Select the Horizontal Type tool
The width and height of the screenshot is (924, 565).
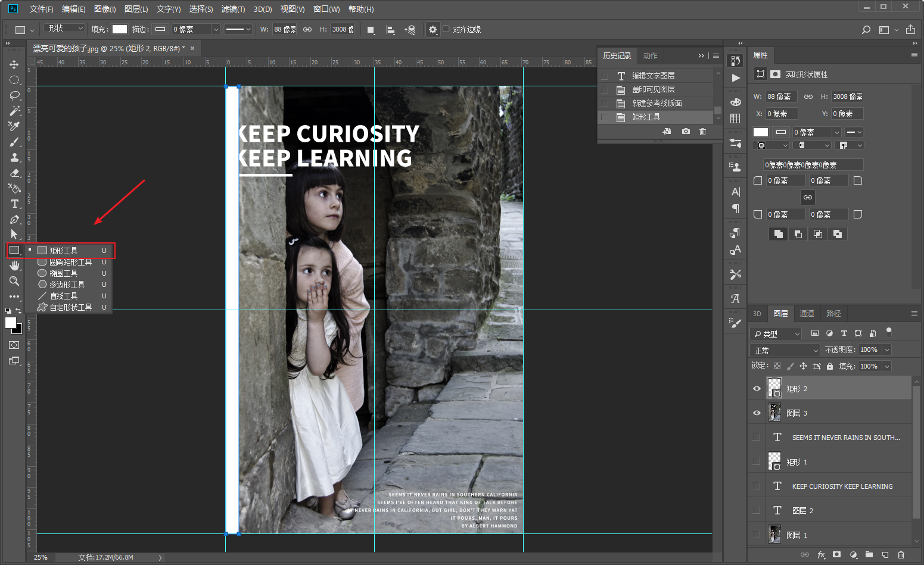(14, 204)
